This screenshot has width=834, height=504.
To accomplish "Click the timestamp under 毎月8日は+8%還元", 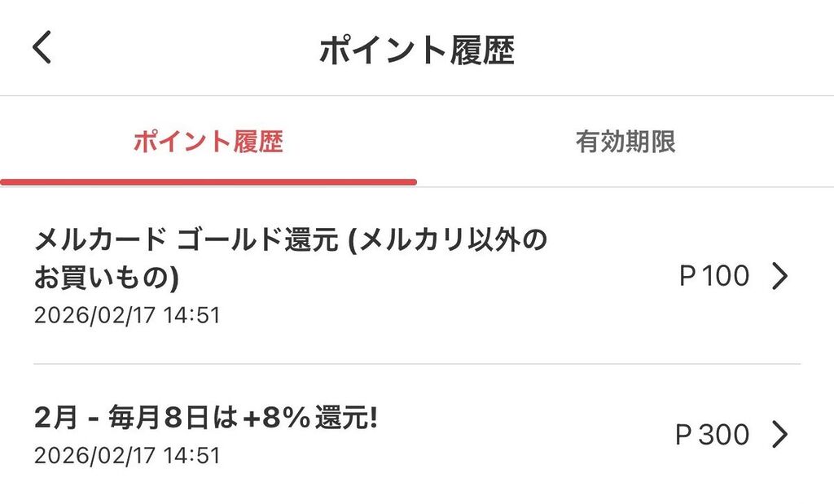I will (x=127, y=455).
